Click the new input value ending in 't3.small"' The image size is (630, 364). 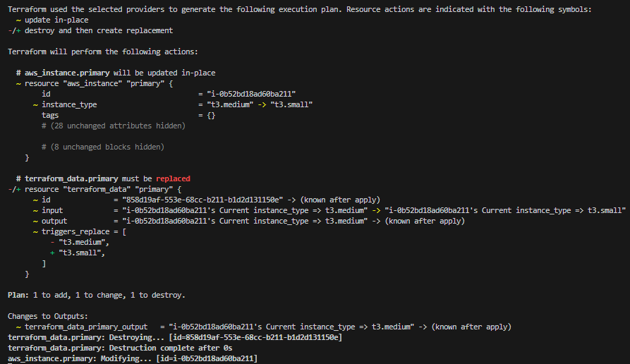point(505,210)
